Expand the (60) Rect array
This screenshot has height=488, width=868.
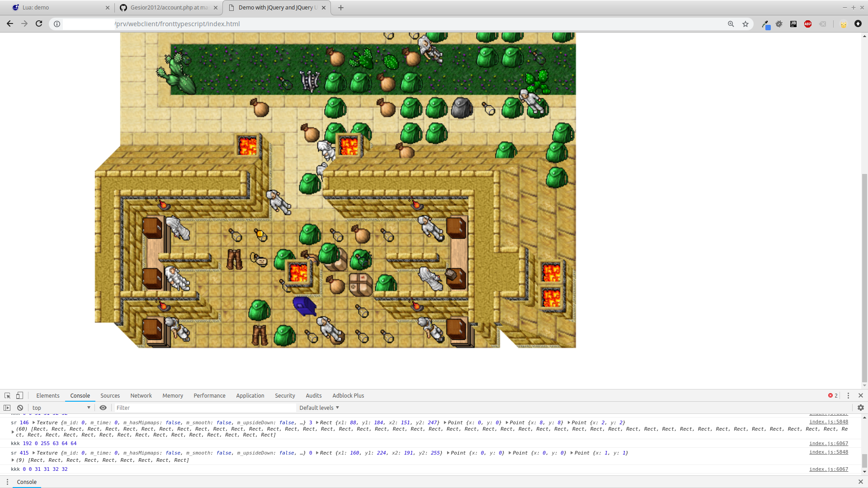click(13, 432)
